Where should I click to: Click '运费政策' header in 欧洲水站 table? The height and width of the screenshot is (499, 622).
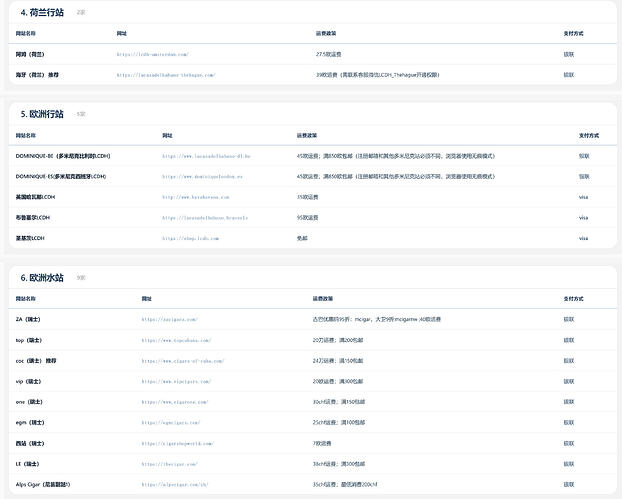pyautogui.click(x=323, y=299)
